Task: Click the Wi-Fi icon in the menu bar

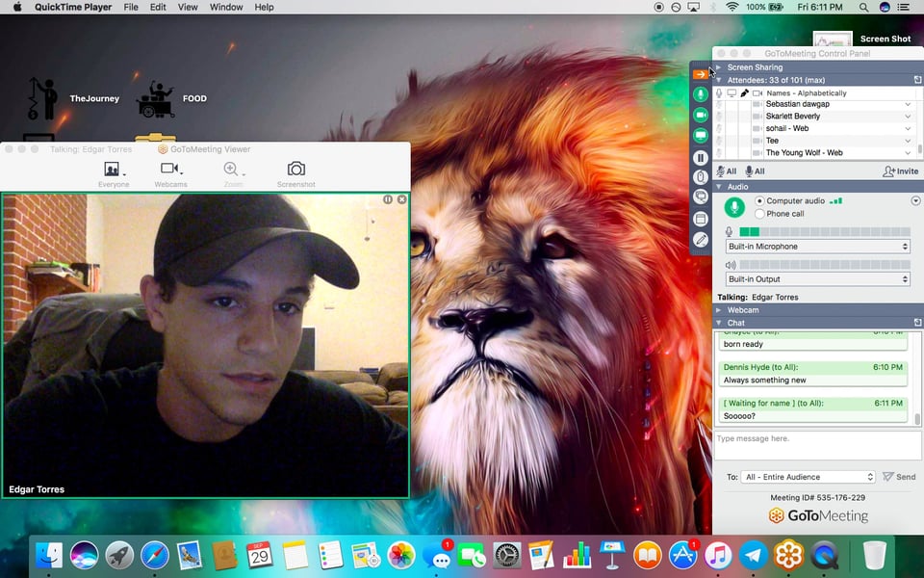Action: [x=732, y=7]
